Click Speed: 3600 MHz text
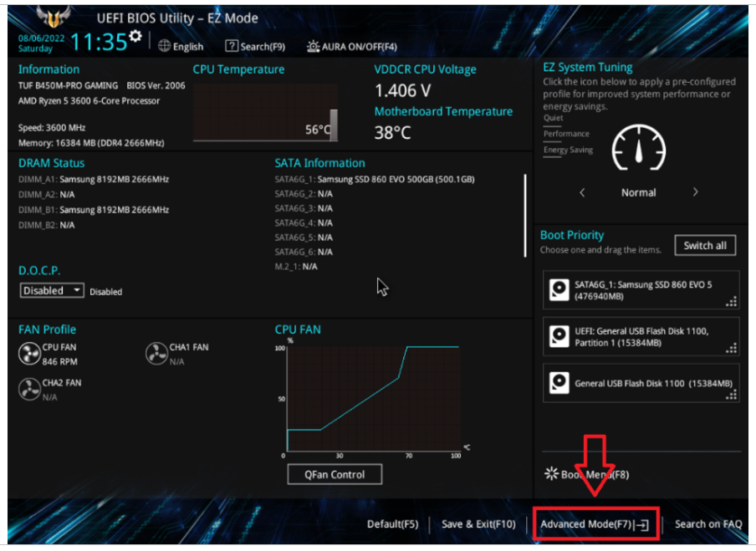 click(x=52, y=128)
